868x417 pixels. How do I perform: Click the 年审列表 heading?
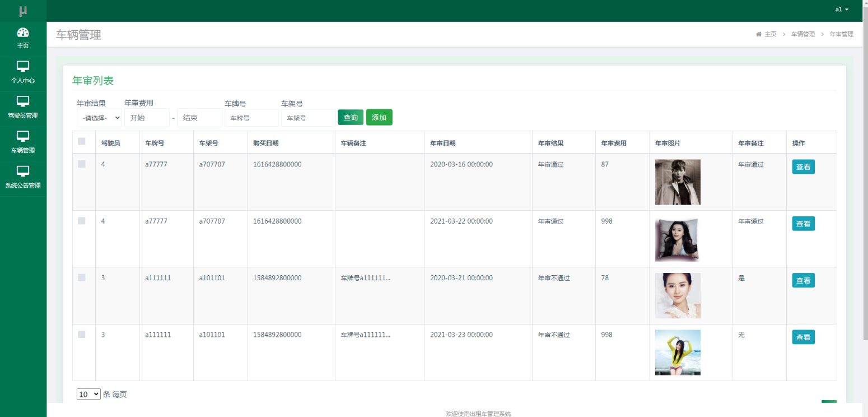[93, 80]
